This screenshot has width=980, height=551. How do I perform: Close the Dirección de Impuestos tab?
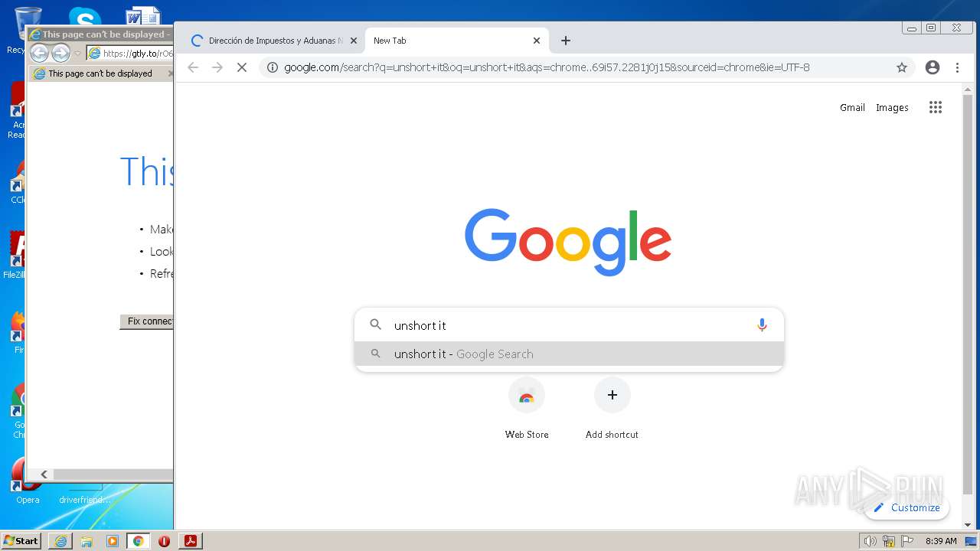354,41
